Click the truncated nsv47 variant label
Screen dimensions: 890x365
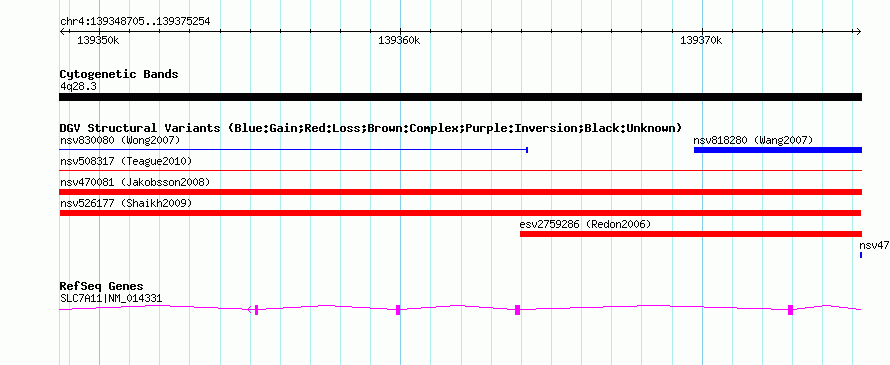(x=874, y=245)
